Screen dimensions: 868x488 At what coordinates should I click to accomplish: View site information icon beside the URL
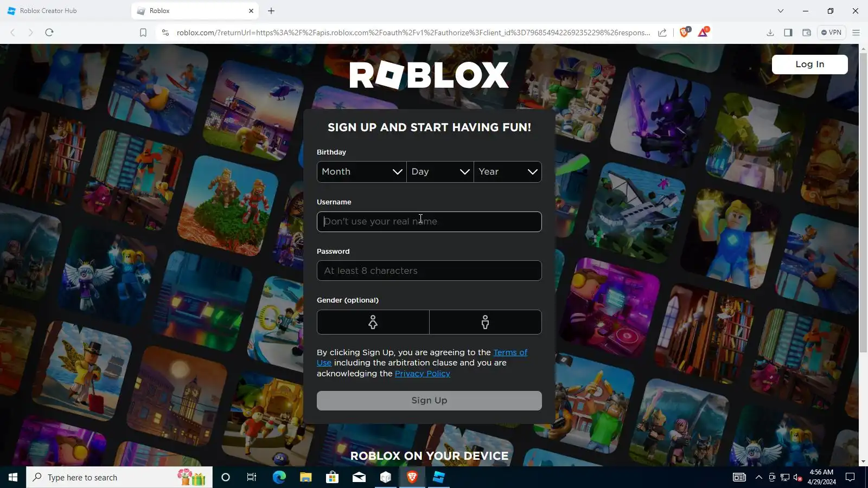coord(165,33)
